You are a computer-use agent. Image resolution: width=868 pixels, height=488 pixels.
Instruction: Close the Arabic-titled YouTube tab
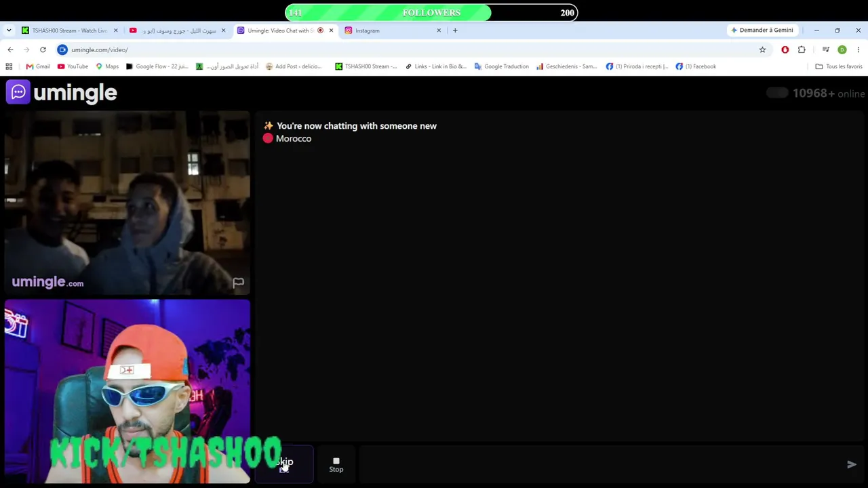tap(223, 30)
